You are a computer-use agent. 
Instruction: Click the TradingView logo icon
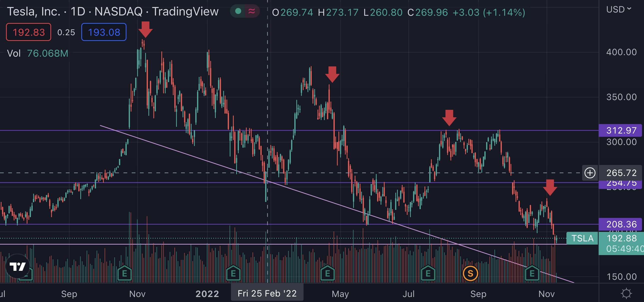[x=17, y=266]
